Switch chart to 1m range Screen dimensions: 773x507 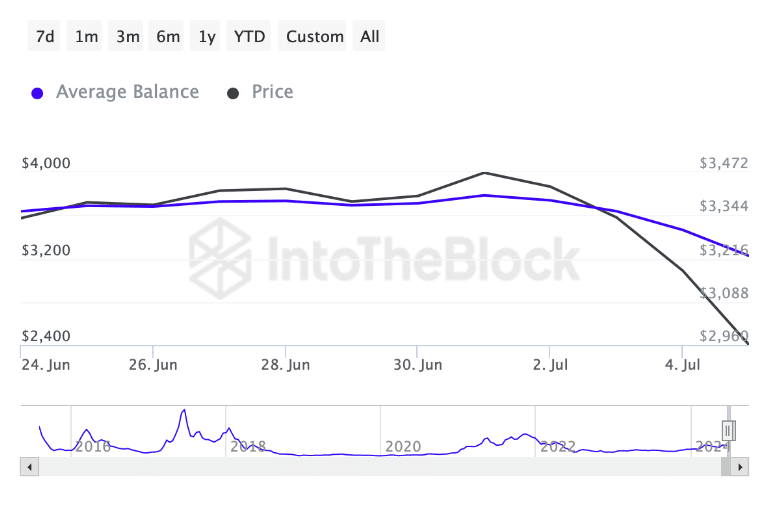click(87, 37)
